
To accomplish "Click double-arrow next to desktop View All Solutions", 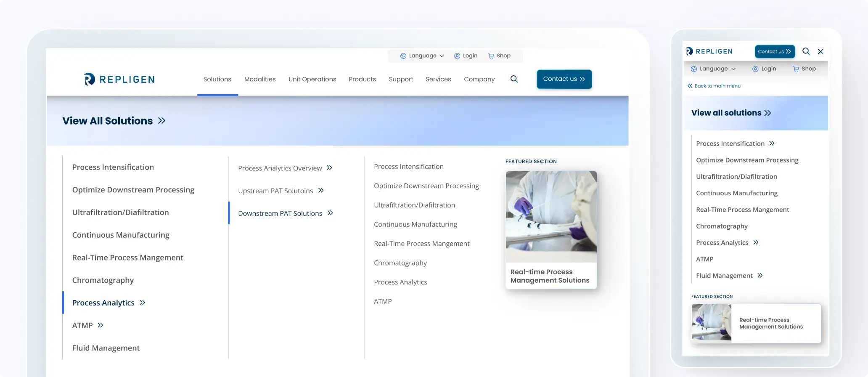I will 161,121.
